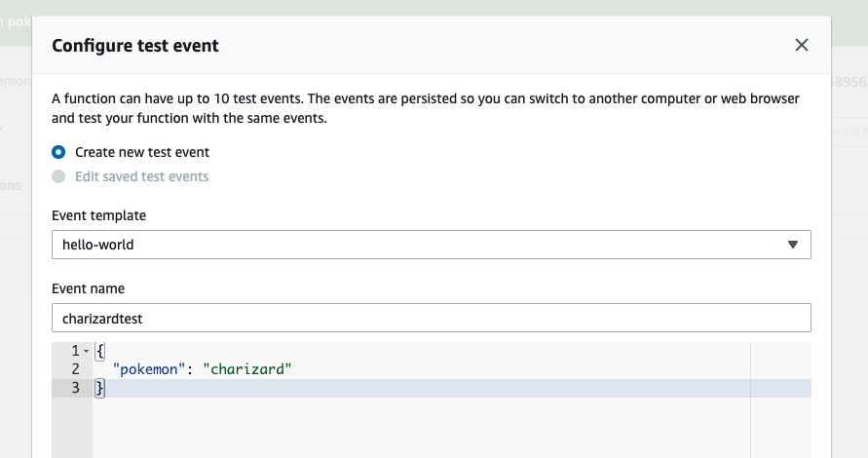Viewport: 868px width, 458px height.
Task: Close the Configure test event dialog
Action: [801, 45]
